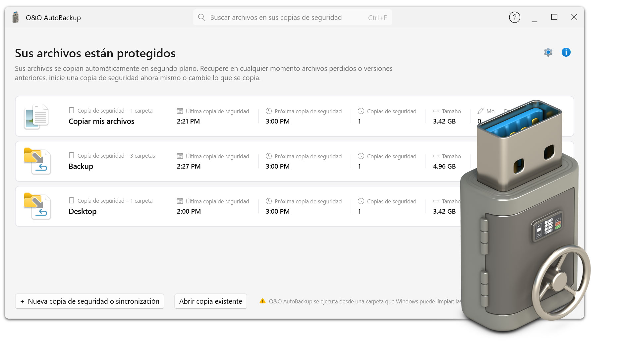Click the Copiar mis archivos document icon
Viewport: 618px width, 364px height.
point(36,117)
